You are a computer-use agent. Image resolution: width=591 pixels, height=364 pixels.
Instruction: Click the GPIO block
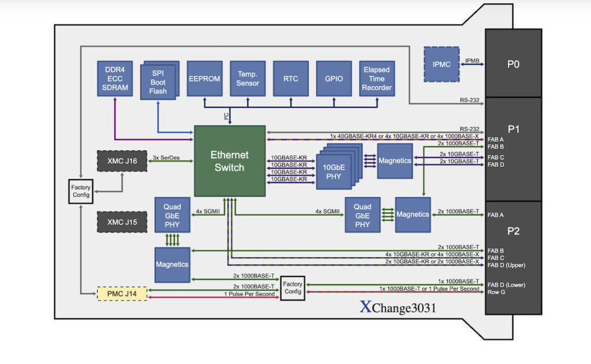coord(334,78)
